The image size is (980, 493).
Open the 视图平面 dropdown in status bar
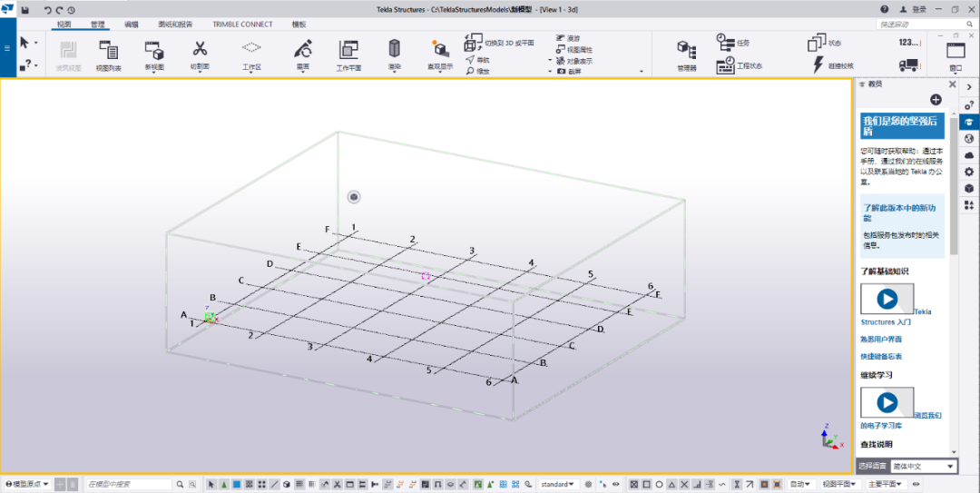[840, 485]
